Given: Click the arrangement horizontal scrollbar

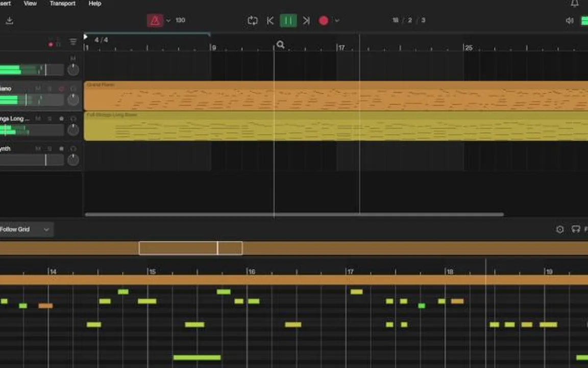Looking at the screenshot, I should click(295, 215).
